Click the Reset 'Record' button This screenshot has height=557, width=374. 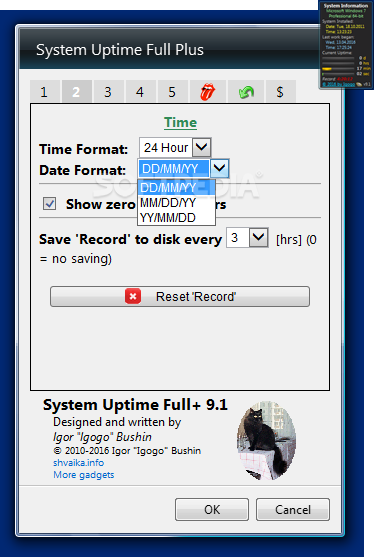click(180, 296)
